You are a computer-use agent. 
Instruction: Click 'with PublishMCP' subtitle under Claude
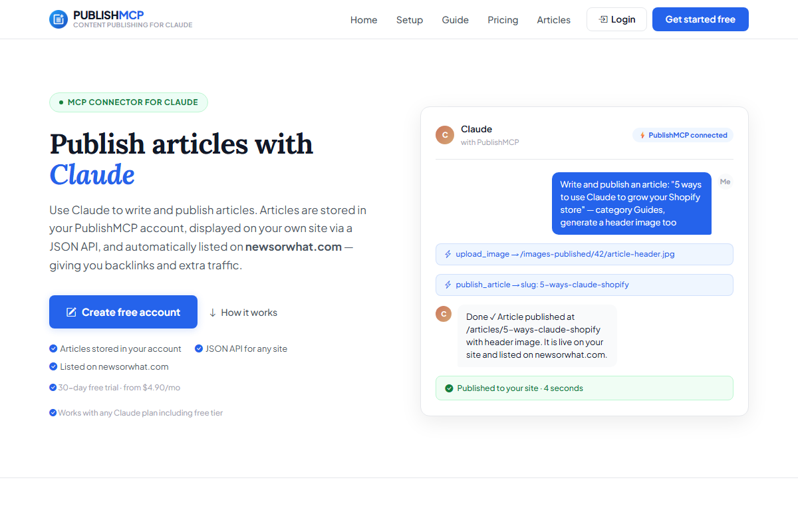[490, 142]
